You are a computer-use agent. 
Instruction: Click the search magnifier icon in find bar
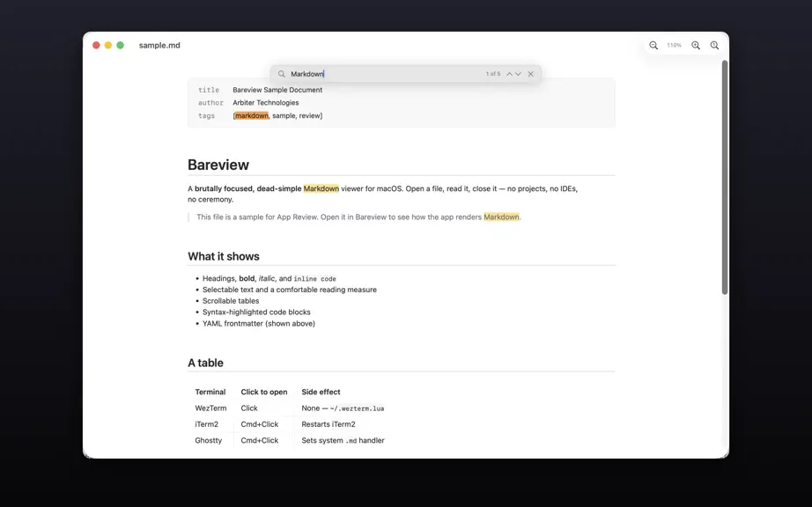(x=281, y=74)
